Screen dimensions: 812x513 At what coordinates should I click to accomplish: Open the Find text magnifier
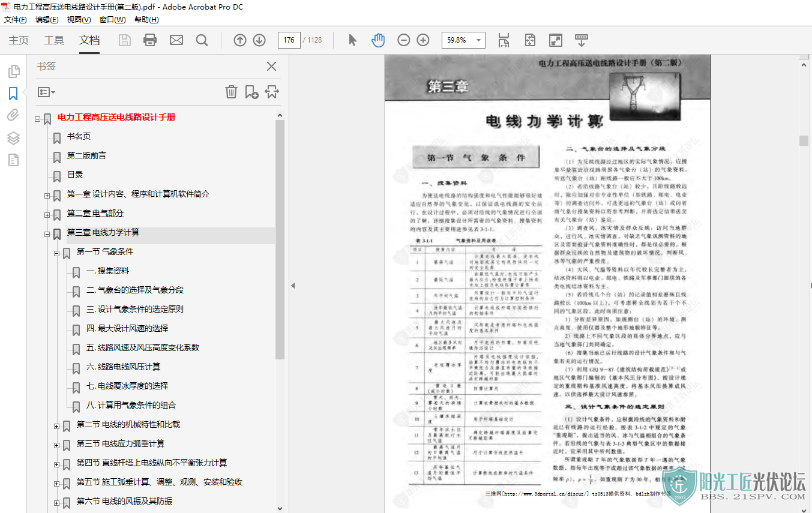(x=202, y=40)
